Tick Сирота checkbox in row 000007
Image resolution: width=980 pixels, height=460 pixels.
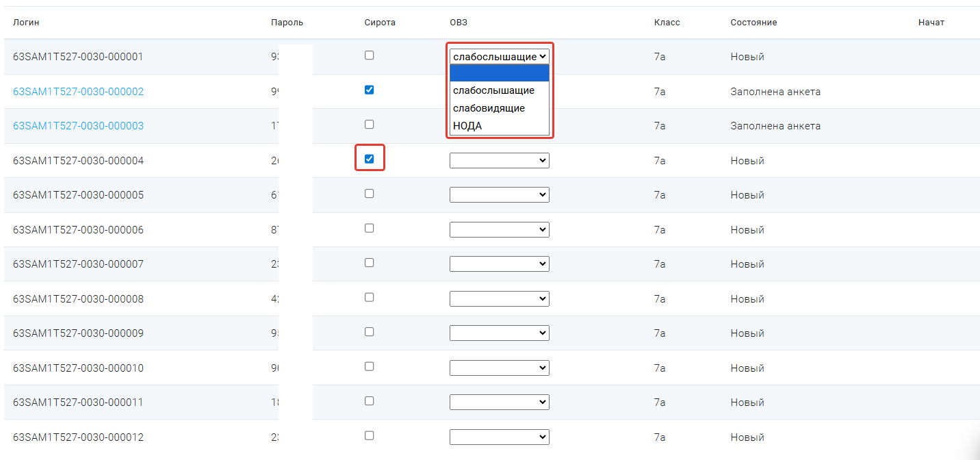[x=369, y=263]
